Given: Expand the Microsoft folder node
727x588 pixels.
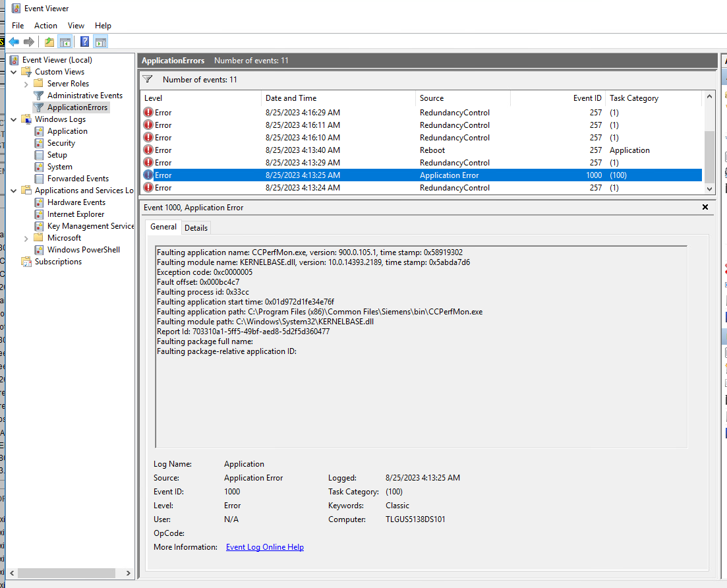Looking at the screenshot, I should coord(26,238).
